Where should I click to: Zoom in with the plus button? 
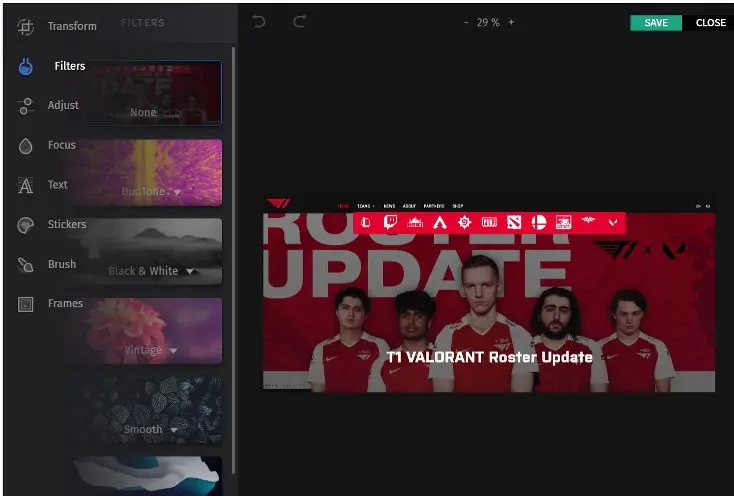511,23
